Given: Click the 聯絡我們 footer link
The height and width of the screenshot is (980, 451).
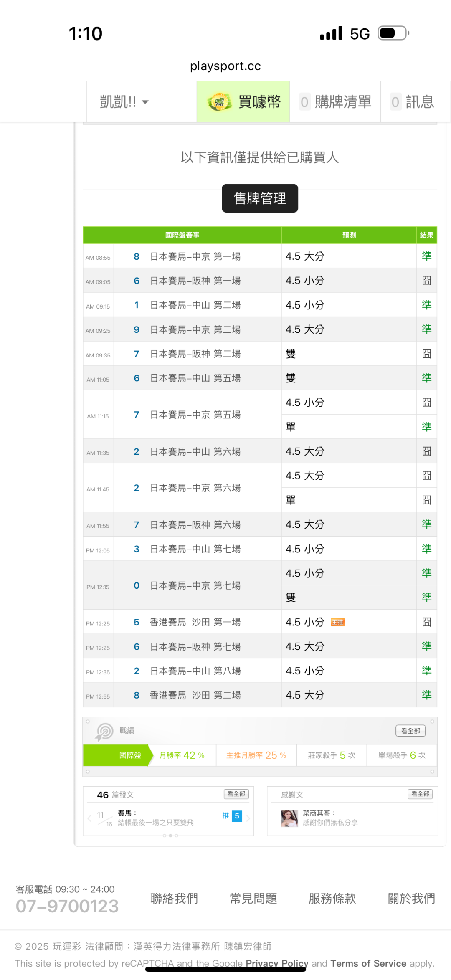Looking at the screenshot, I should coord(174,899).
